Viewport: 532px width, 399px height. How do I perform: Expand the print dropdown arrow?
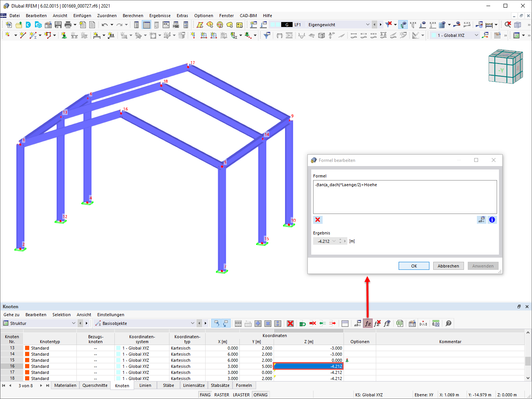[x=75, y=25]
